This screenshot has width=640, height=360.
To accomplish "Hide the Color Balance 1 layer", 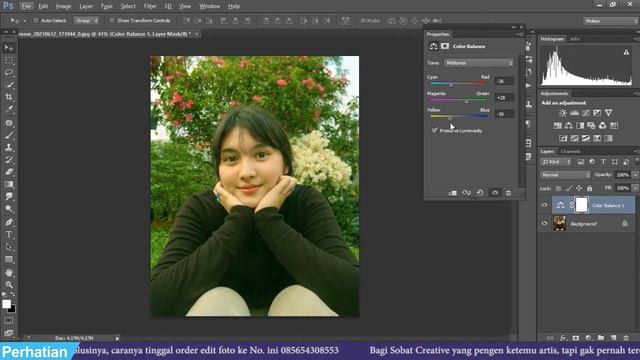I will click(544, 205).
